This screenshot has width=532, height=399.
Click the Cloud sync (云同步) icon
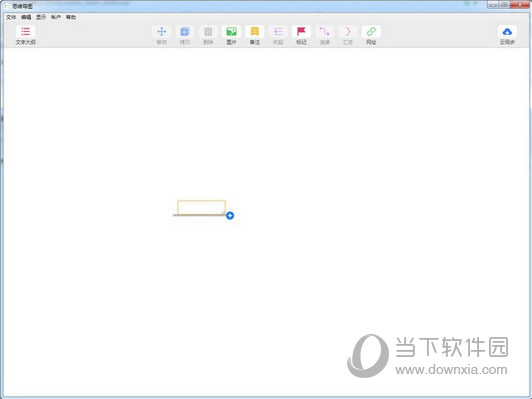pos(507,32)
